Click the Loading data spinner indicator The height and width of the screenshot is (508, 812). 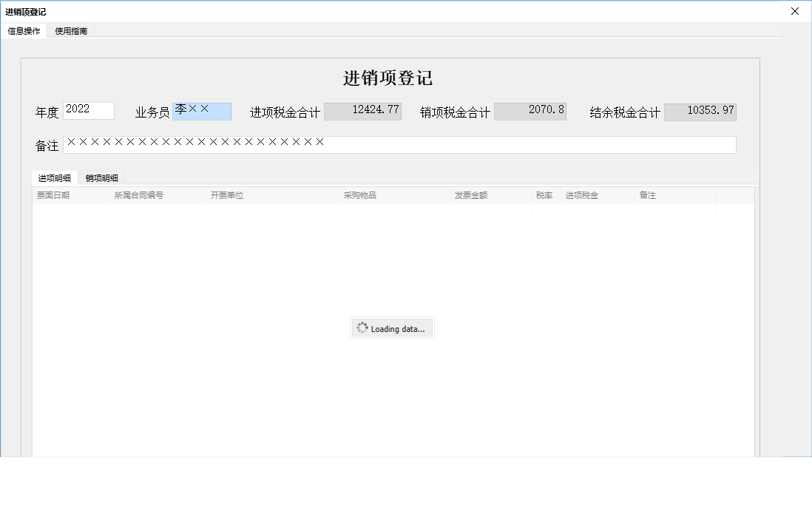392,327
